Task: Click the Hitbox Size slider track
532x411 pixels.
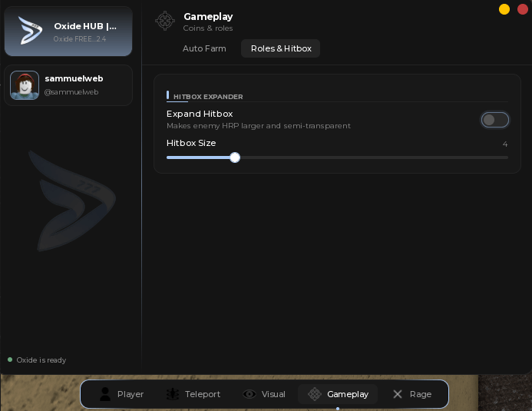Action: tap(337, 157)
